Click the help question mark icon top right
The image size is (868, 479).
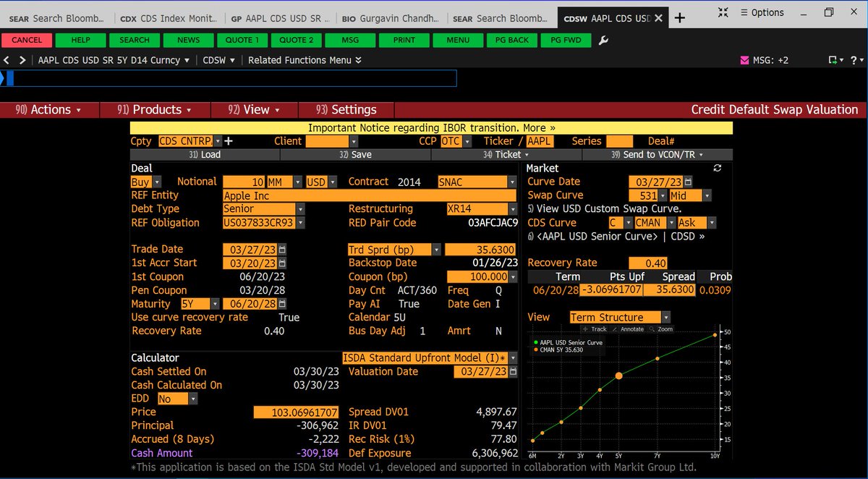pos(854,60)
